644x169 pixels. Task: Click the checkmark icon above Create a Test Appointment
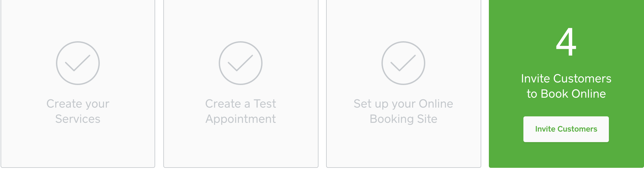point(241,63)
